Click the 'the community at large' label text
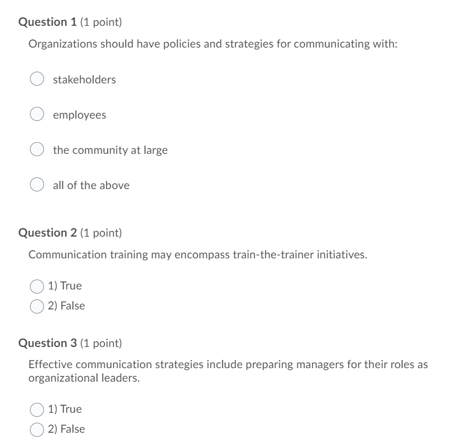The image size is (476, 448). click(x=110, y=150)
